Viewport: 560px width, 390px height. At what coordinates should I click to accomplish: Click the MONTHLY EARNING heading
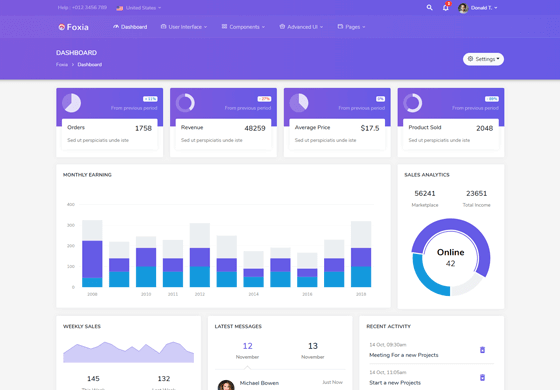[87, 175]
